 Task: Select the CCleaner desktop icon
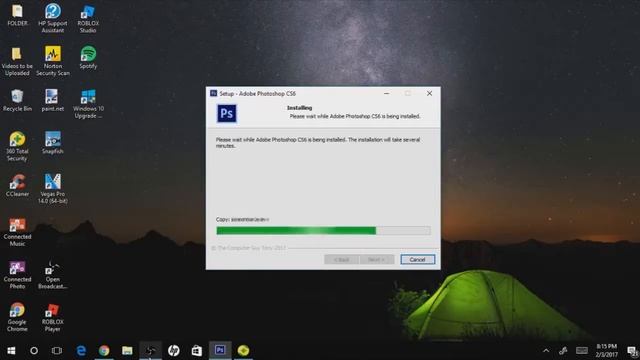click(17, 186)
